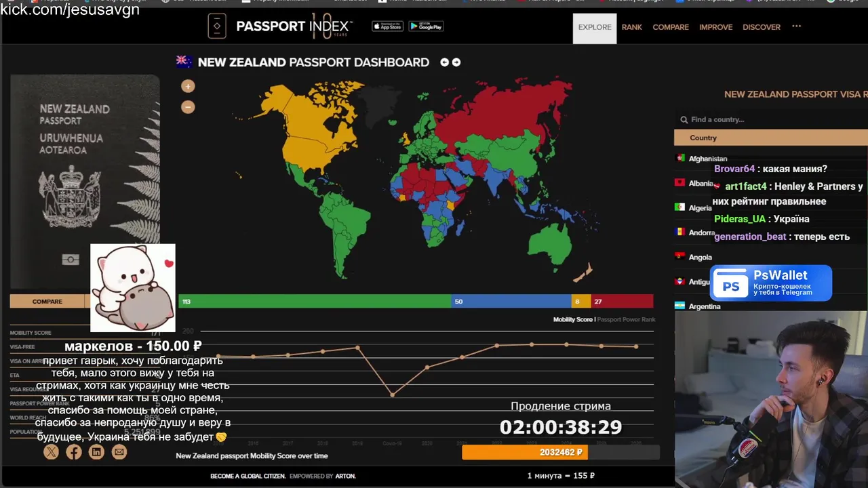The height and width of the screenshot is (488, 868).
Task: Click the chart caption Mobility Score over time
Action: [x=252, y=456]
